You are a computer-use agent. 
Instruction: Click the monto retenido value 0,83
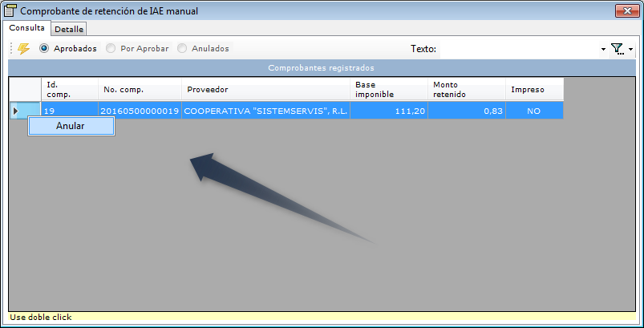(467, 111)
